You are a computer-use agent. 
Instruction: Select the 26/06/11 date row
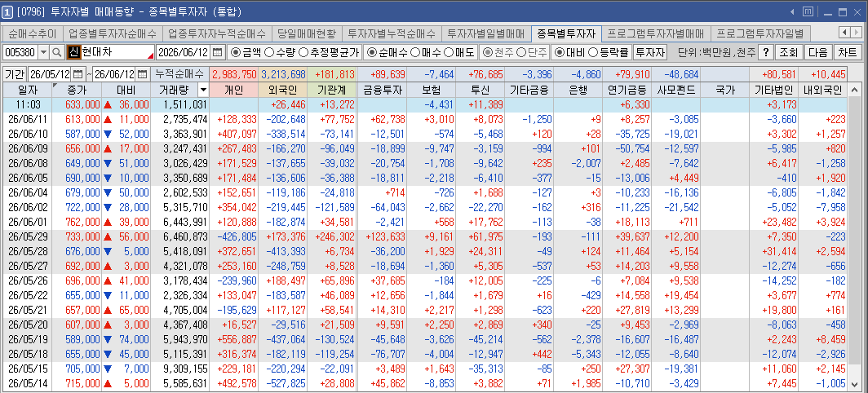pos(425,119)
